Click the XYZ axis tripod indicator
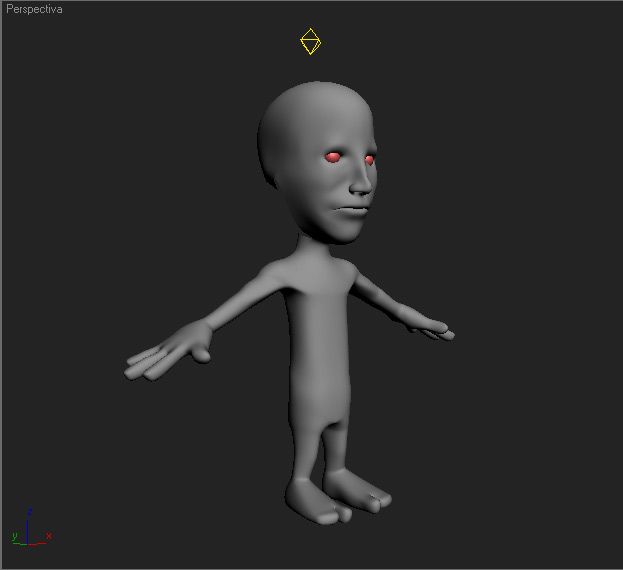The image size is (623, 570). 32,527
